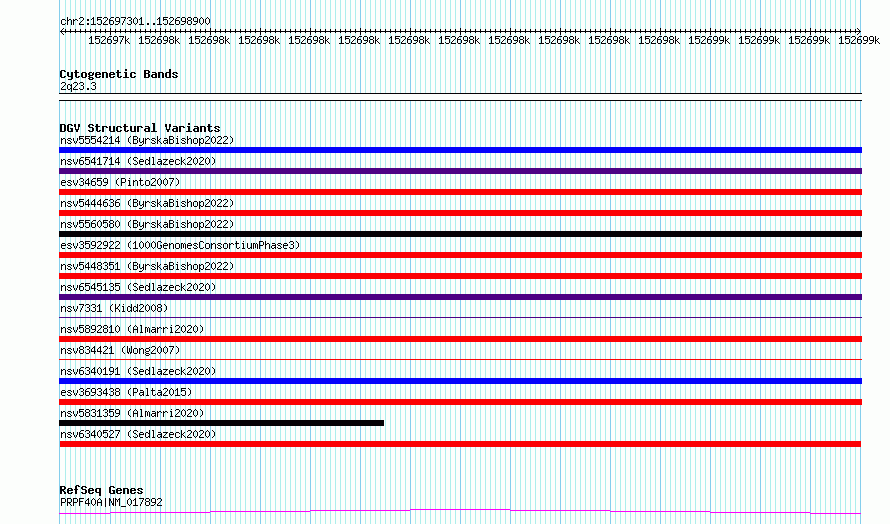Screen dimensions: 890x524
Task: Click the purple nsv6541714 variant bar
Action: click(460, 171)
